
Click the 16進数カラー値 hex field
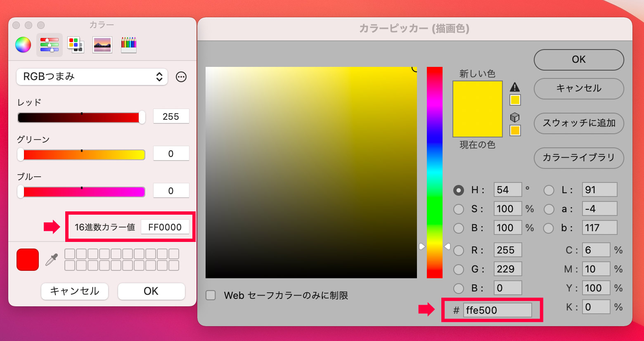165,227
